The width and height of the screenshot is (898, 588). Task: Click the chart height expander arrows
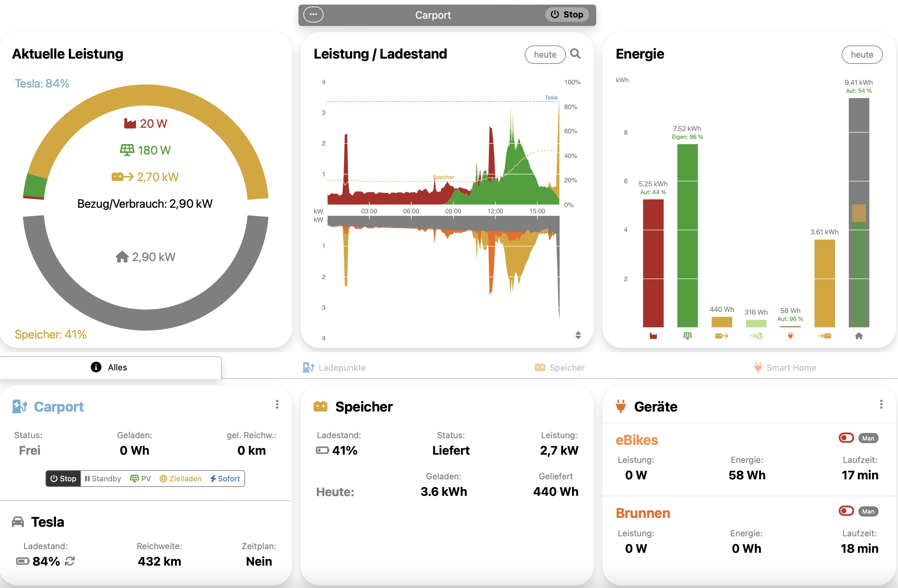coord(578,335)
